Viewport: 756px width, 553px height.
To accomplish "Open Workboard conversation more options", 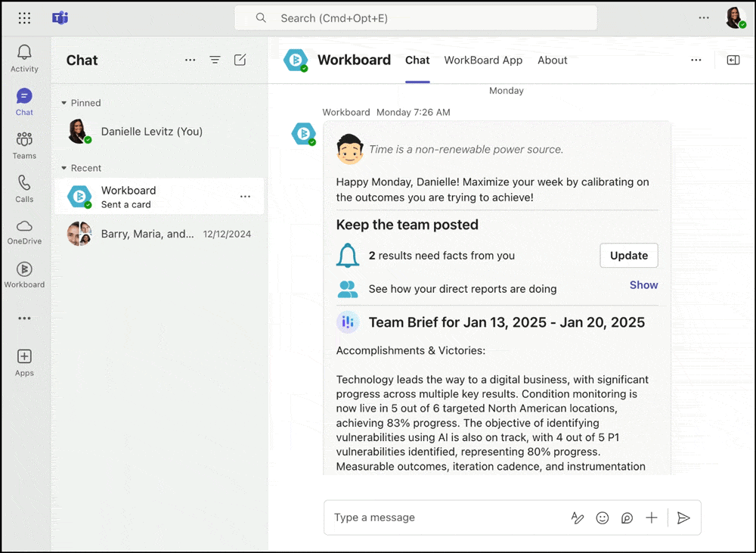I will 696,60.
